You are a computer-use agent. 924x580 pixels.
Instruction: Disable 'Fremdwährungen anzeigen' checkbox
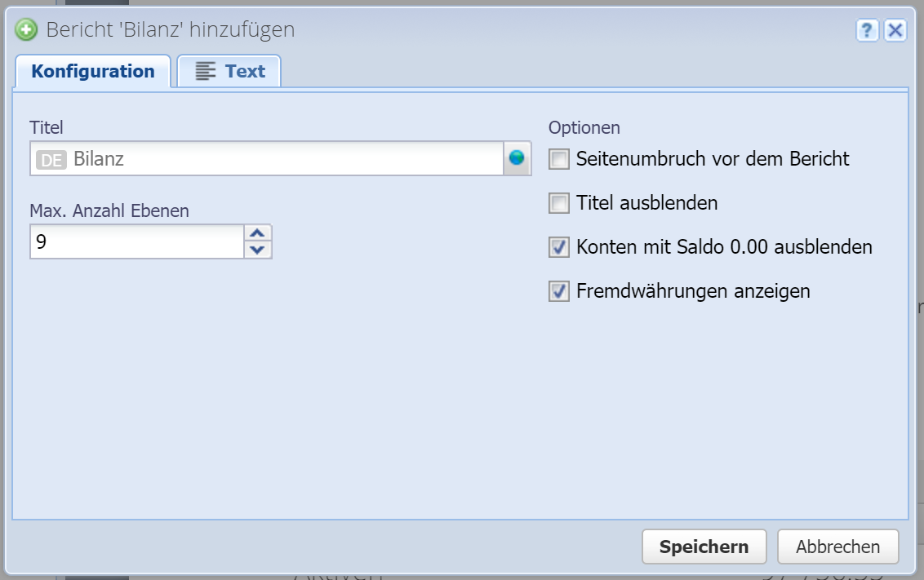pos(559,291)
